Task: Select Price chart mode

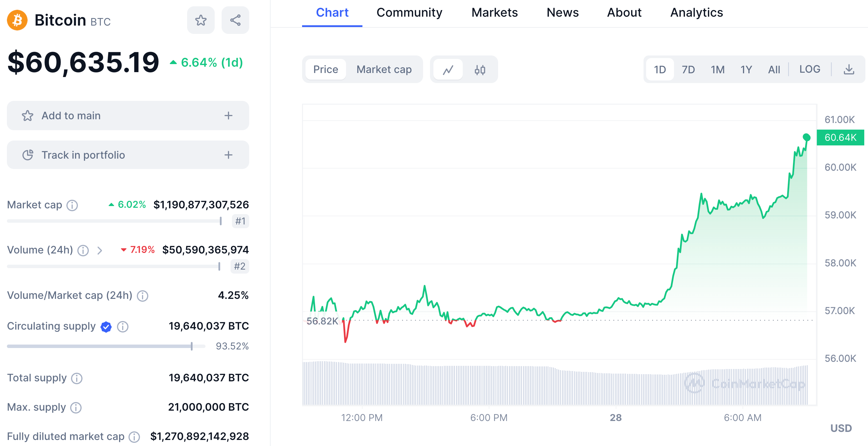Action: (x=325, y=69)
